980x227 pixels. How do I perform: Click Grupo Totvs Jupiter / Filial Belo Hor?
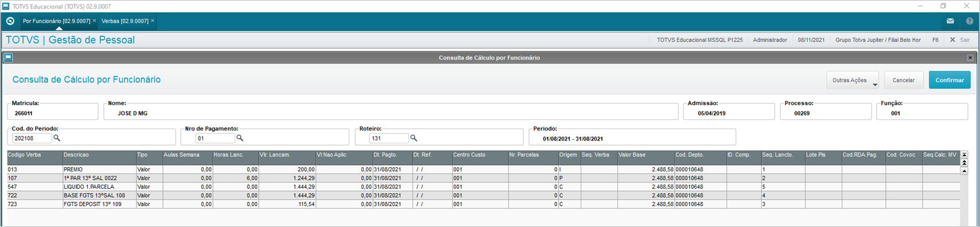click(x=878, y=40)
